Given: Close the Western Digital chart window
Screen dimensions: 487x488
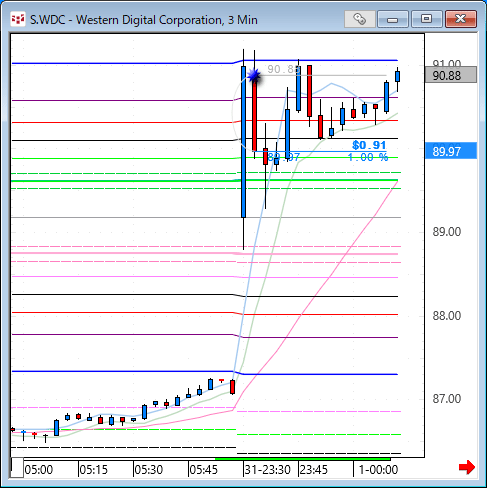Looking at the screenshot, I should [461, 19].
